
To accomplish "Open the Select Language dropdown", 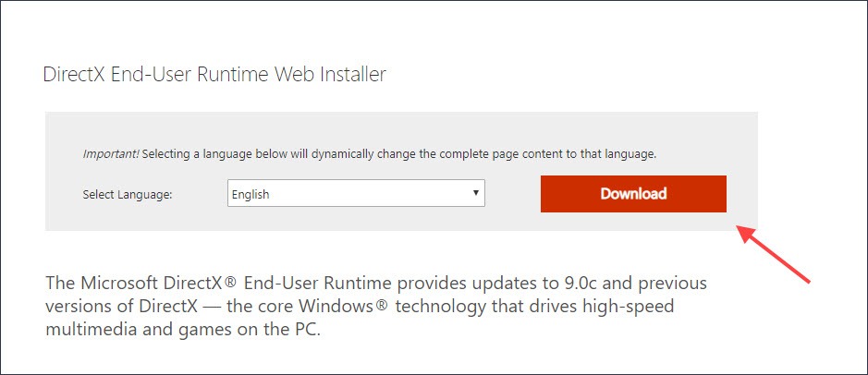I will click(x=356, y=194).
